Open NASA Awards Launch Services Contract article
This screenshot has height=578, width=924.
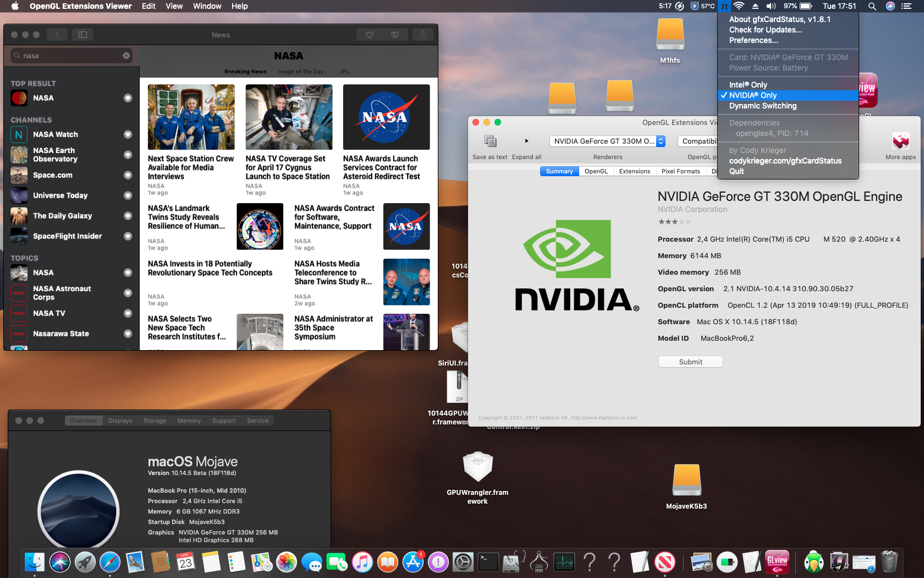pos(386,140)
